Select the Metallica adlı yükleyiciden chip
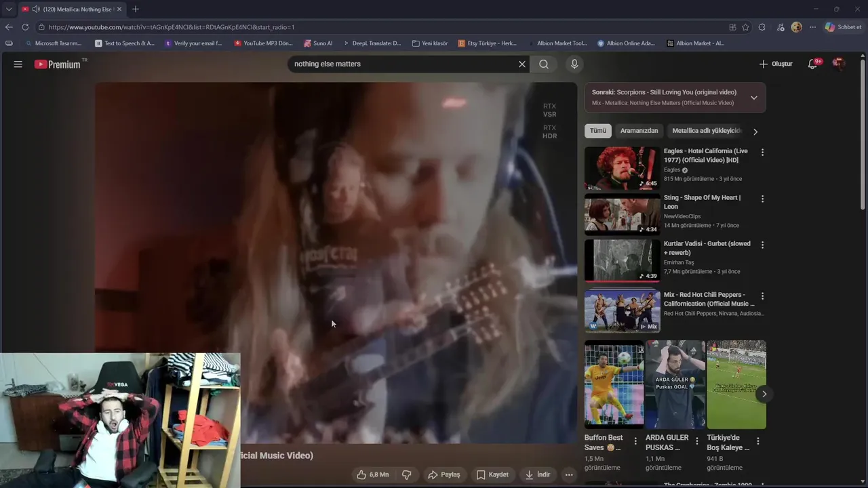Image resolution: width=868 pixels, height=488 pixels. pos(707,131)
